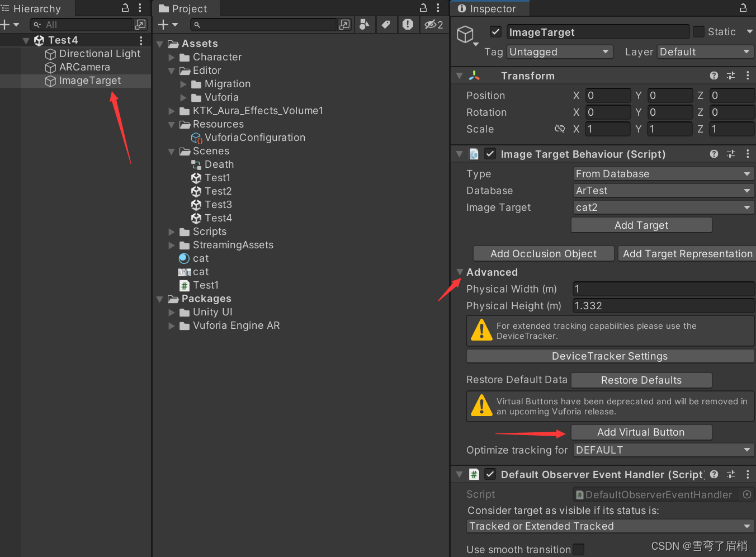Expand the Character folder
Image resolution: width=756 pixels, height=557 pixels.
(172, 57)
